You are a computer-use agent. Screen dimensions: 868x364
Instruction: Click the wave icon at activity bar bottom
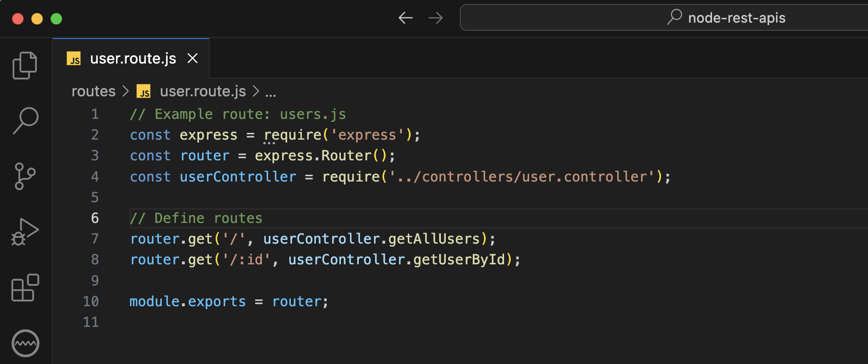click(25, 343)
